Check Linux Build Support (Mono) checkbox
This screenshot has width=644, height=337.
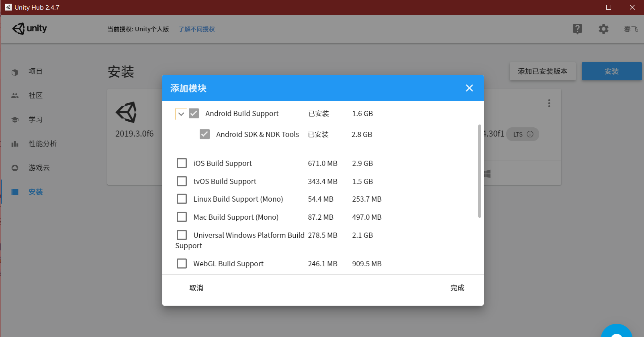point(182,199)
